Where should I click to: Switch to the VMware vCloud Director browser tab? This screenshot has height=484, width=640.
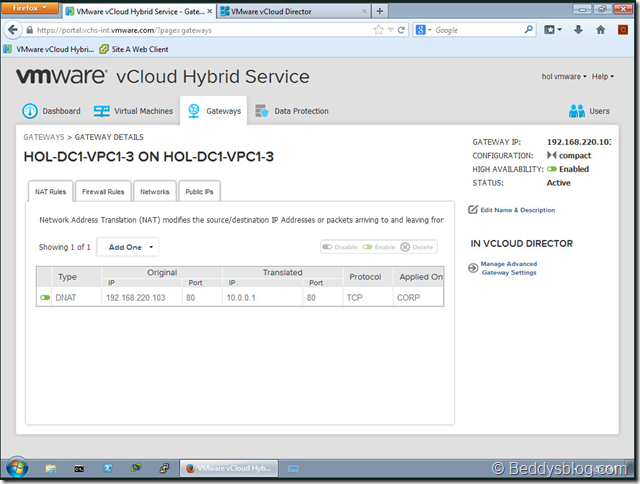293,11
